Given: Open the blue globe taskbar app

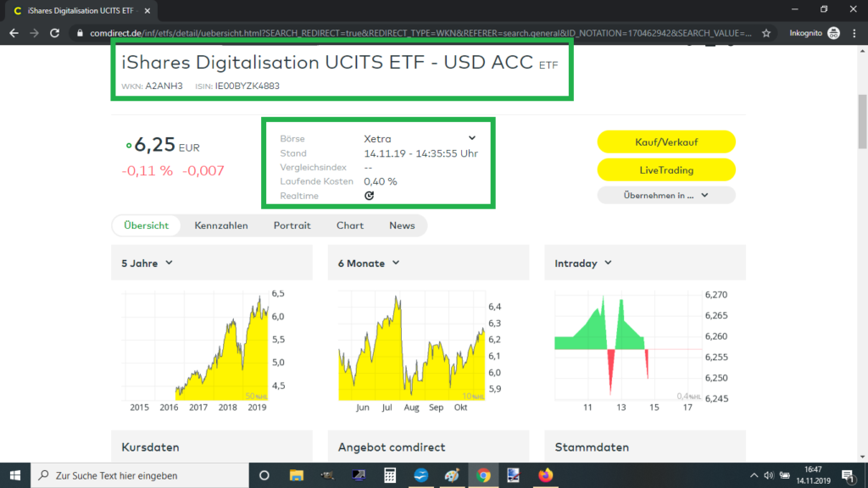Looking at the screenshot, I should [x=420, y=475].
